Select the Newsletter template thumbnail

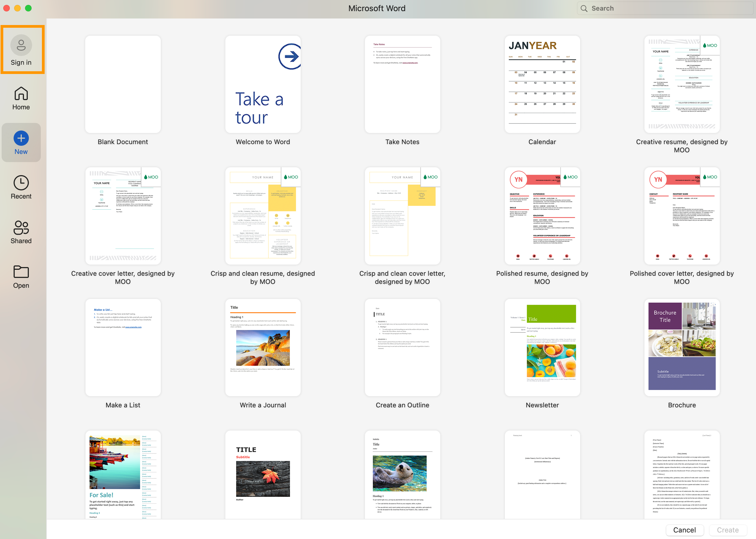point(542,347)
